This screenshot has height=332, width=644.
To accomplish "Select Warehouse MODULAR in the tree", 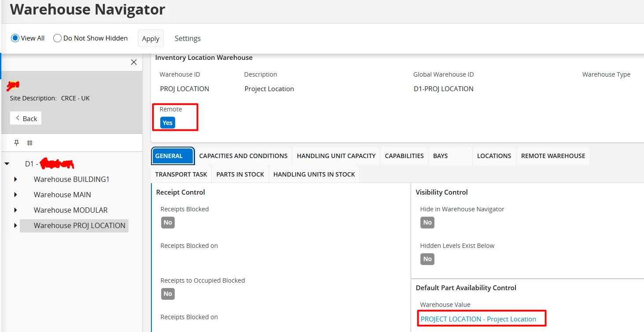I will (x=71, y=210).
